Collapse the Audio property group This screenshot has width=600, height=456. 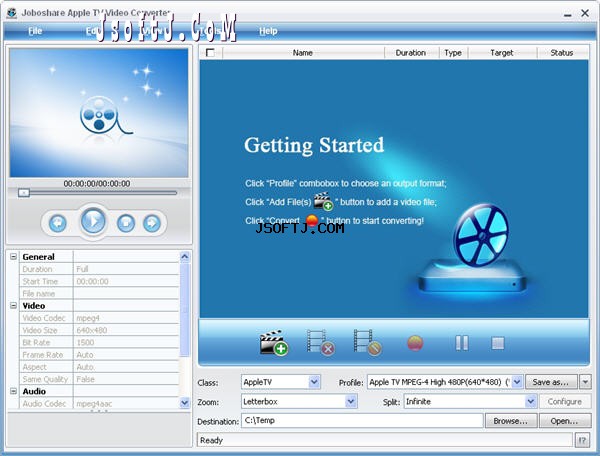[x=13, y=391]
